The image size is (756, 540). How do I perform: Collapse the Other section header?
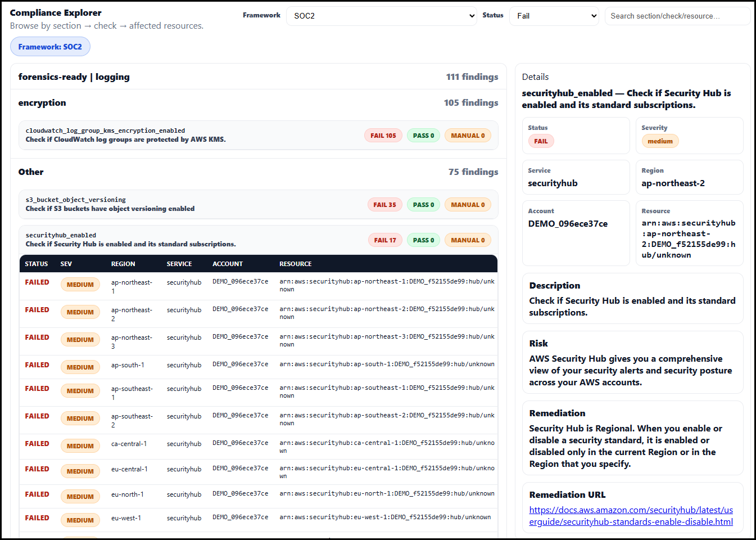(258, 172)
